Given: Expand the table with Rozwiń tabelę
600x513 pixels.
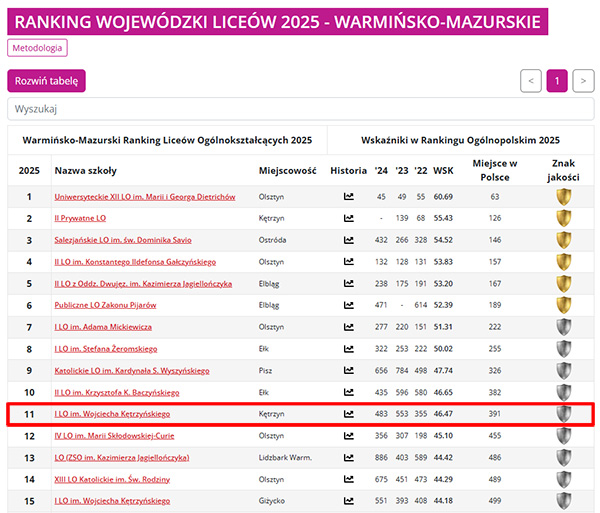Looking at the screenshot, I should pyautogui.click(x=47, y=81).
